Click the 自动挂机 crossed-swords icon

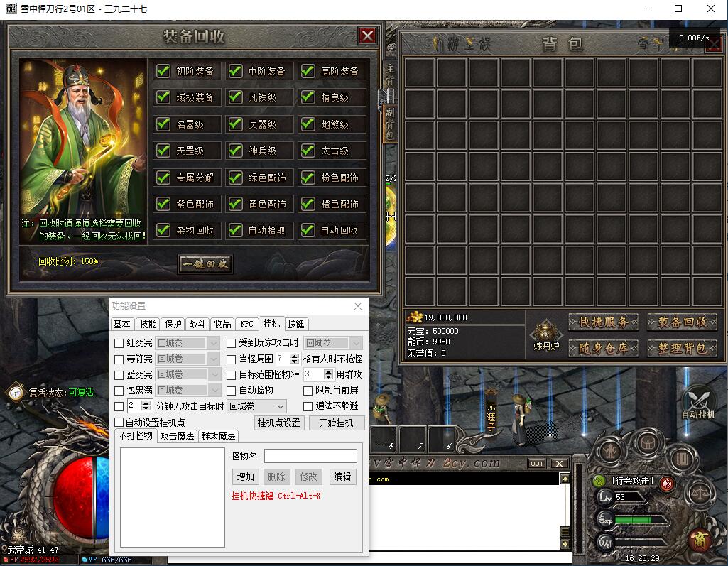[699, 400]
